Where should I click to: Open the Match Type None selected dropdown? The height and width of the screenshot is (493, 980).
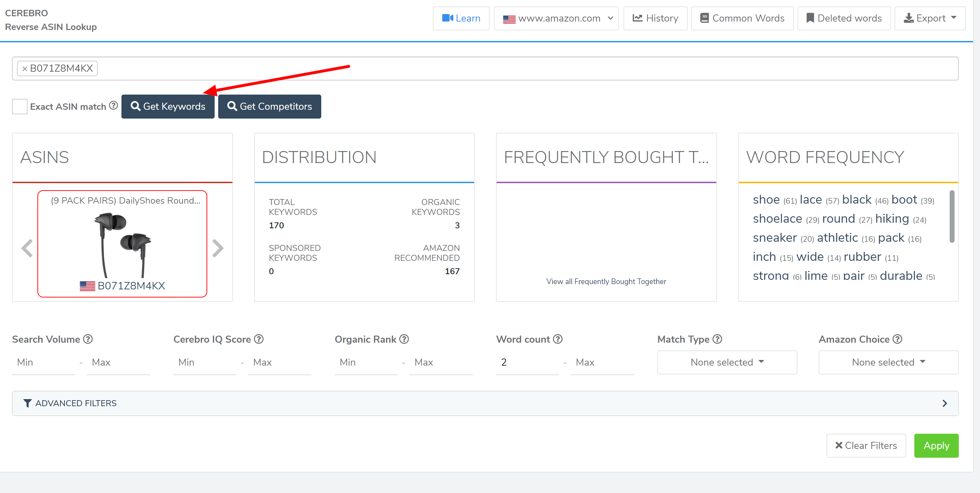727,362
